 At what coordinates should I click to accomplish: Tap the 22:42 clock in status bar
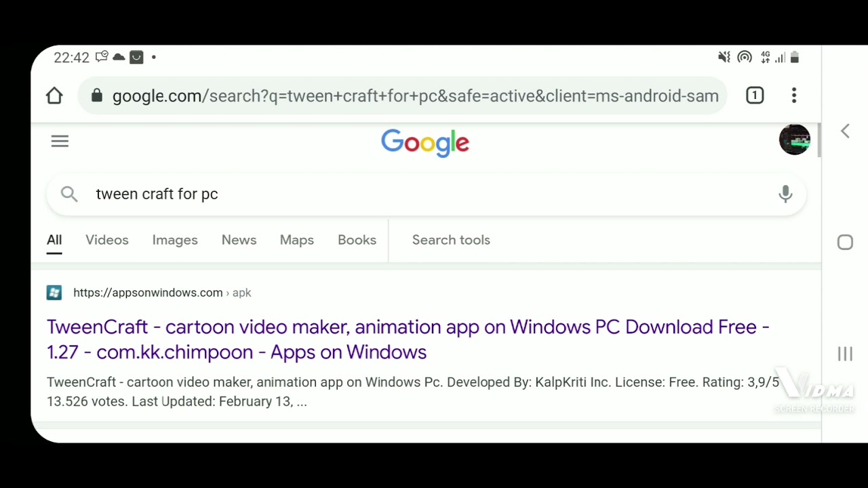[71, 58]
